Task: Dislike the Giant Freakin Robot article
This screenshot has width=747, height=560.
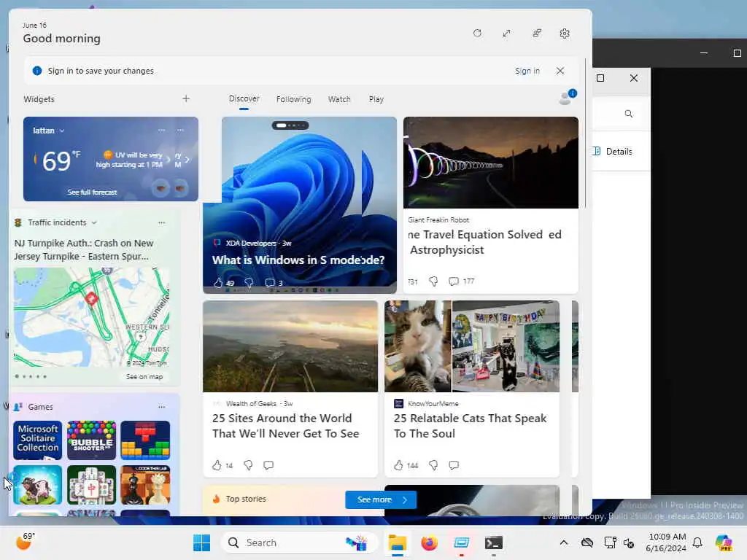Action: point(433,281)
